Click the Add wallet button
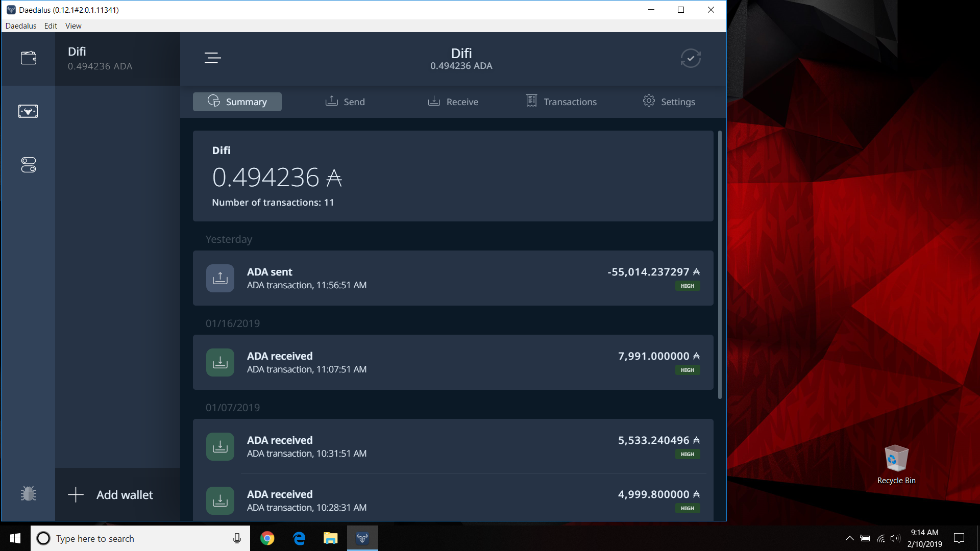 [x=117, y=494]
